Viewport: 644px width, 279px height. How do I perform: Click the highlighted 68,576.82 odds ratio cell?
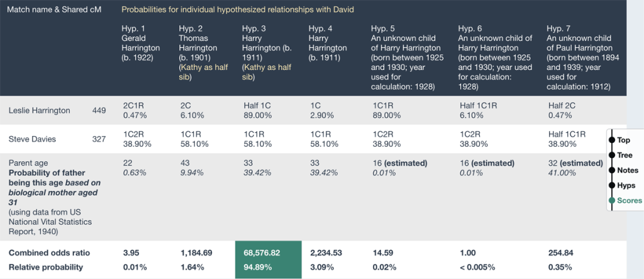click(x=265, y=253)
